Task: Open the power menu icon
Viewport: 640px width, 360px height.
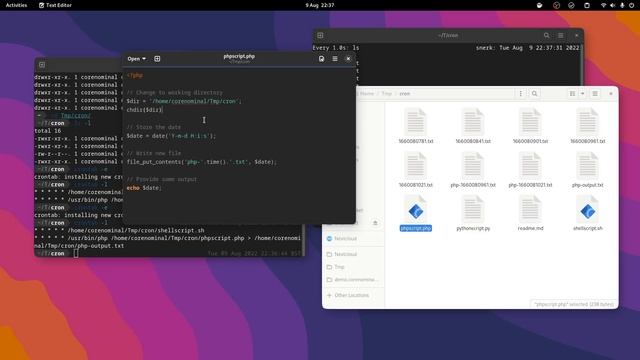Action: click(631, 5)
